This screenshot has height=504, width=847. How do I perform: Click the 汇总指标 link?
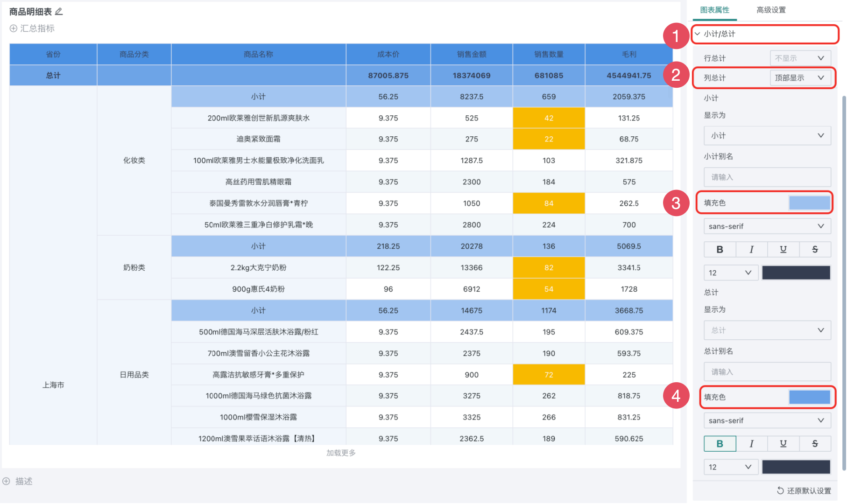point(37,28)
